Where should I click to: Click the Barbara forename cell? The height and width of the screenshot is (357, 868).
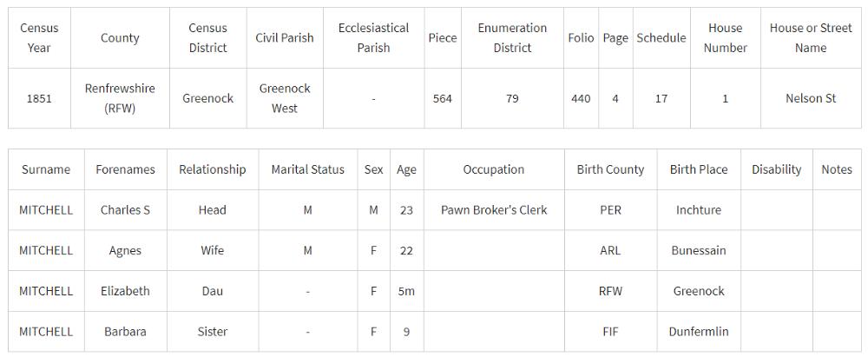[125, 331]
